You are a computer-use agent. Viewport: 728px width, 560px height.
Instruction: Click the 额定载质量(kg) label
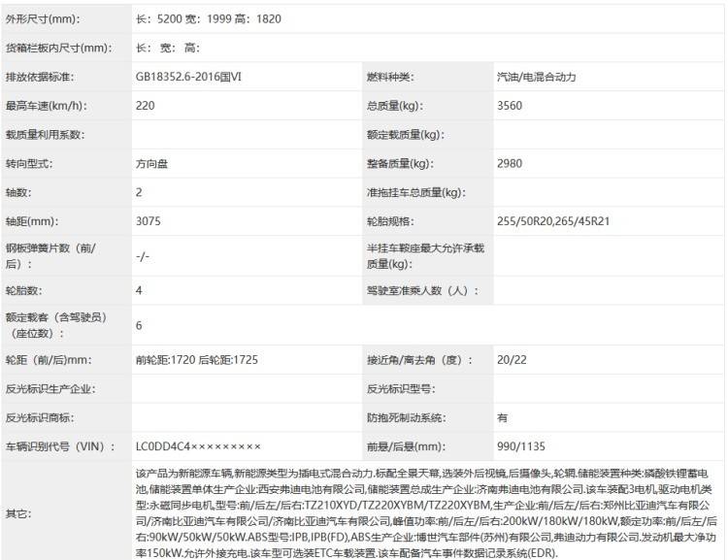click(406, 135)
